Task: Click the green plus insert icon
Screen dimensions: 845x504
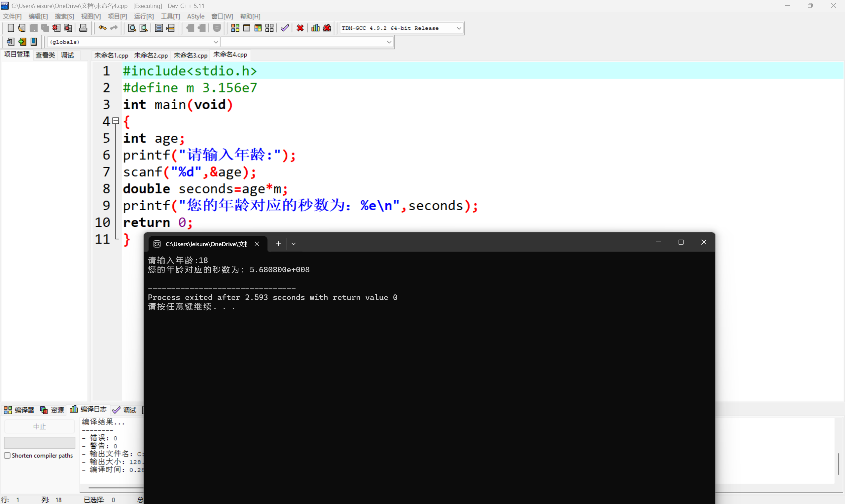Action: (x=22, y=42)
